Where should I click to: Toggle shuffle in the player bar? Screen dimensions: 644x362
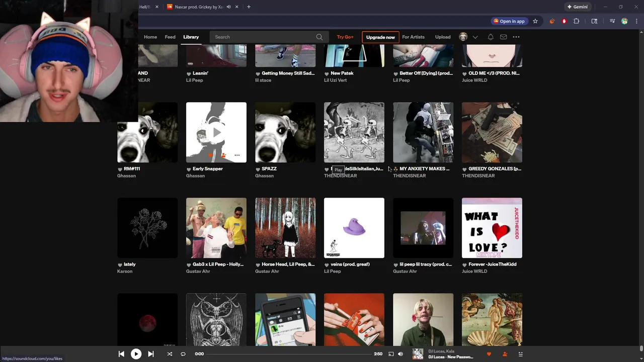coord(170,354)
